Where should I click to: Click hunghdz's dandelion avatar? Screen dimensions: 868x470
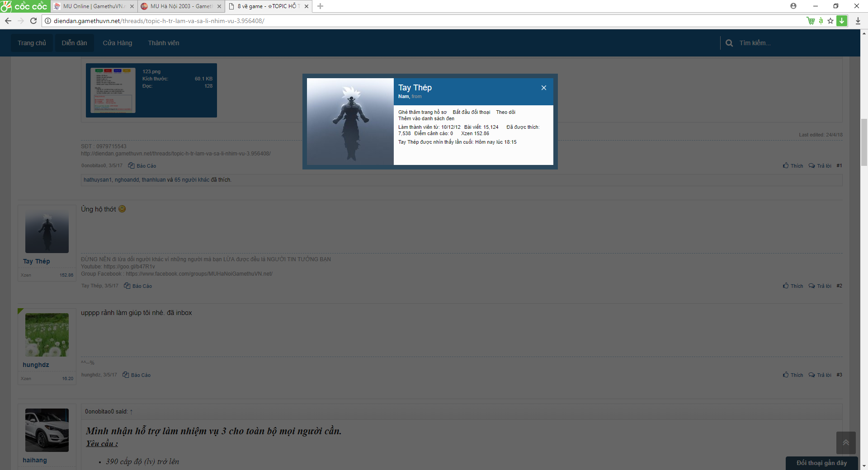point(47,335)
